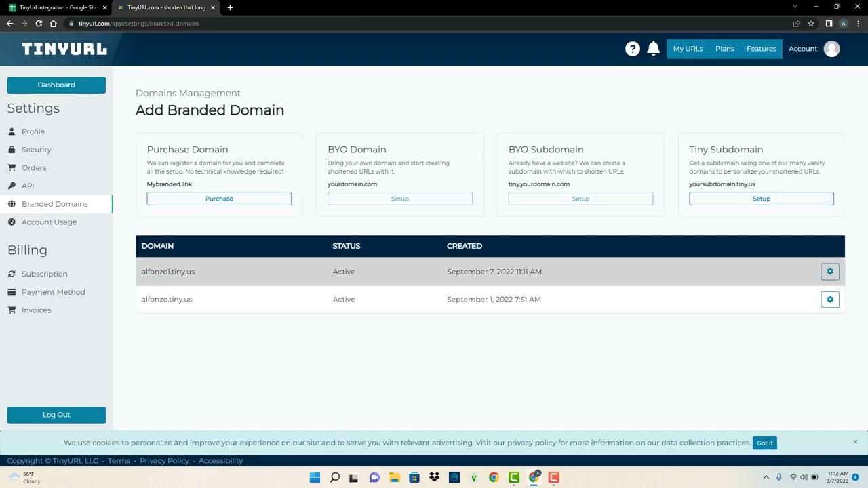This screenshot has width=868, height=488.
Task: Select Branded Domains in sidebar
Action: click(x=56, y=204)
